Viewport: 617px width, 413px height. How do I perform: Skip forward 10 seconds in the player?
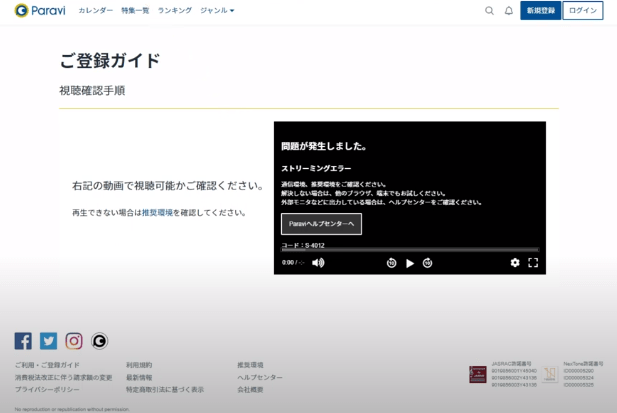coord(427,263)
